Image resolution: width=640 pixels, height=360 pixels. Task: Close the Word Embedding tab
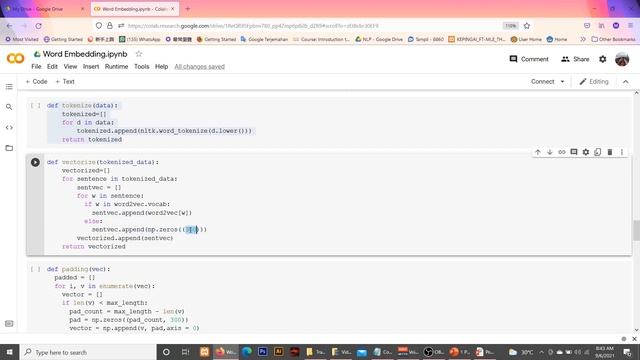click(x=173, y=9)
